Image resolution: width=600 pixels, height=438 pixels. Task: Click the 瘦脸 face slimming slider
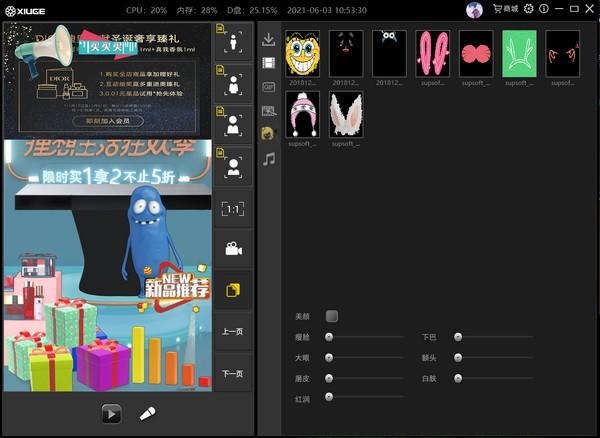click(366, 337)
